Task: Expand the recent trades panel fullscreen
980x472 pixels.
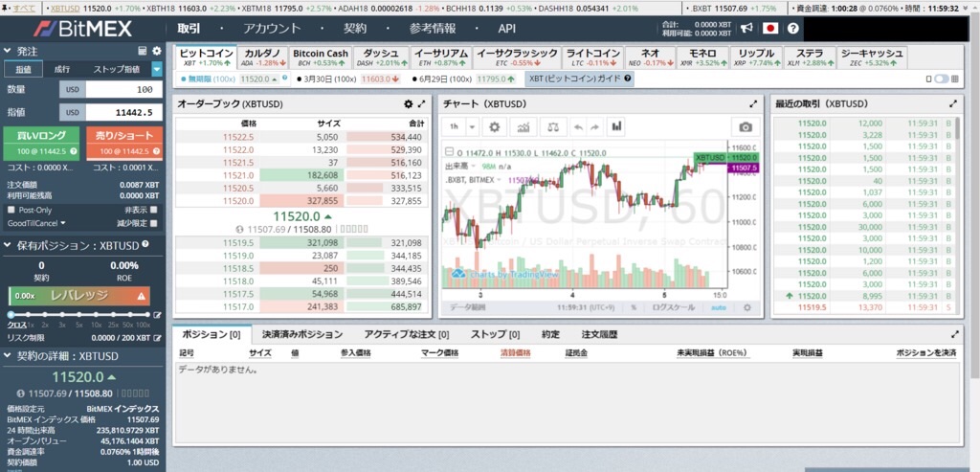Action: coord(952,104)
